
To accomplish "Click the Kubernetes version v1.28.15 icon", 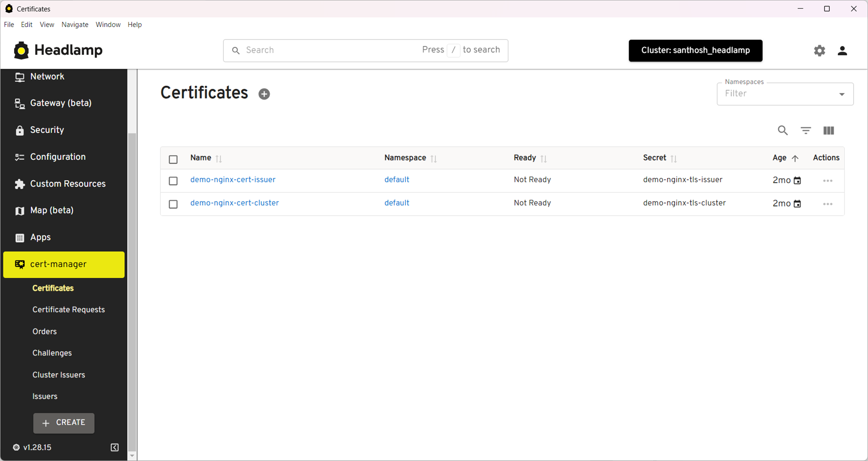I will [x=16, y=447].
